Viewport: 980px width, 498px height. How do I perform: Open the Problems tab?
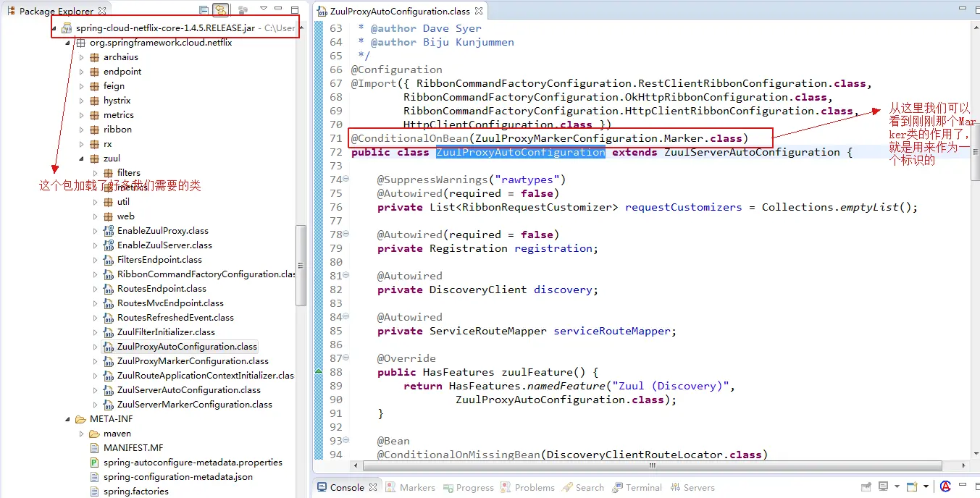pyautogui.click(x=527, y=487)
